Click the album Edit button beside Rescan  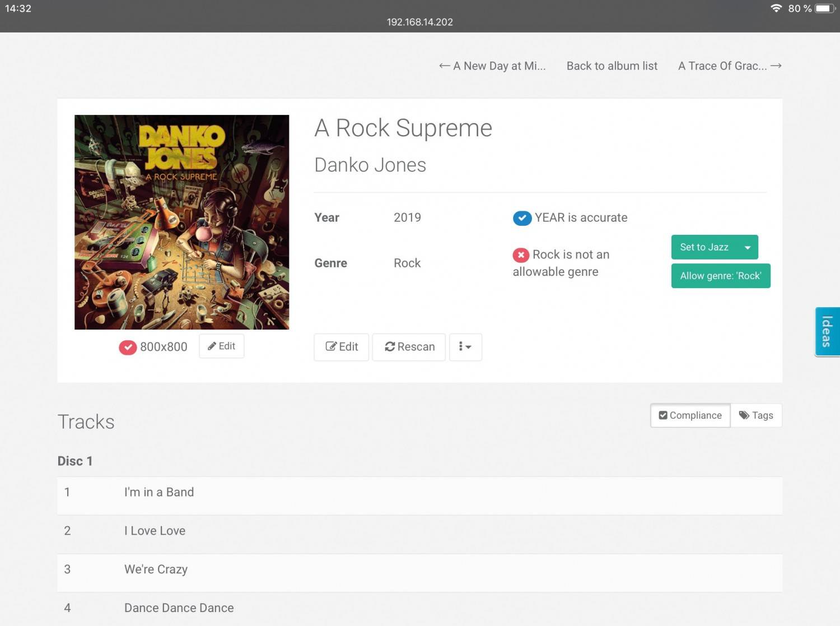click(342, 347)
